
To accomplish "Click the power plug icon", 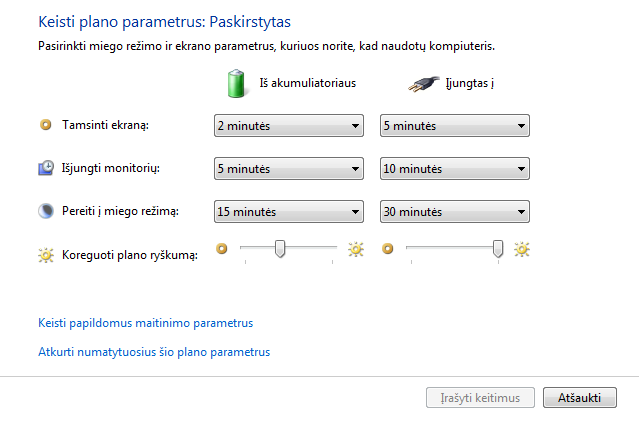I will point(424,84).
